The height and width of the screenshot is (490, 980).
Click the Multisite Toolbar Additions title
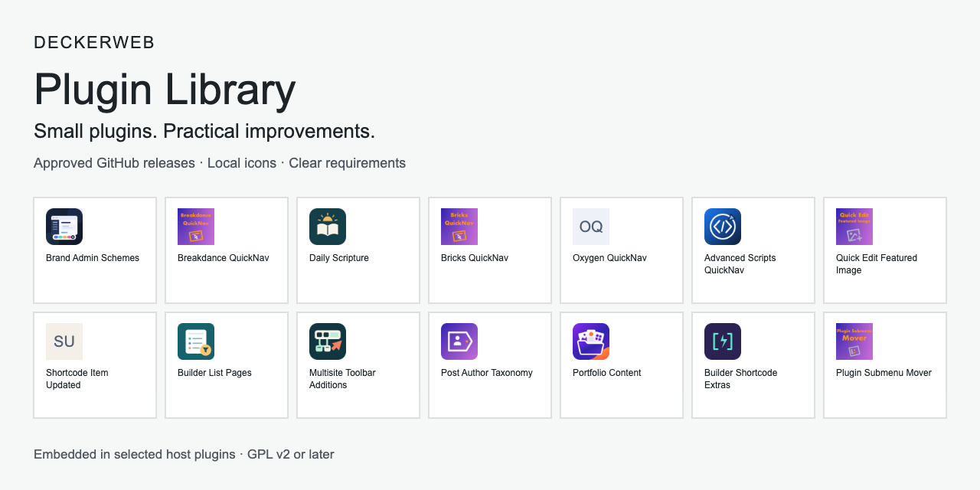342,379
